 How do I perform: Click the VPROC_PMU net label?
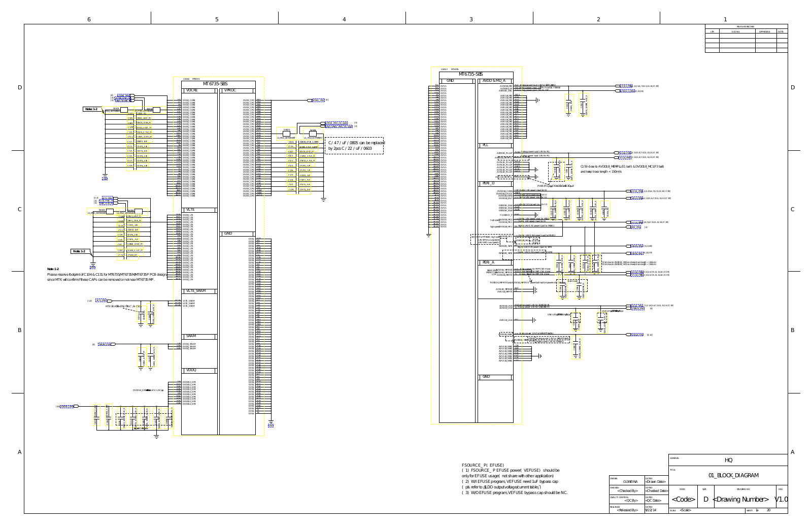[x=319, y=101]
